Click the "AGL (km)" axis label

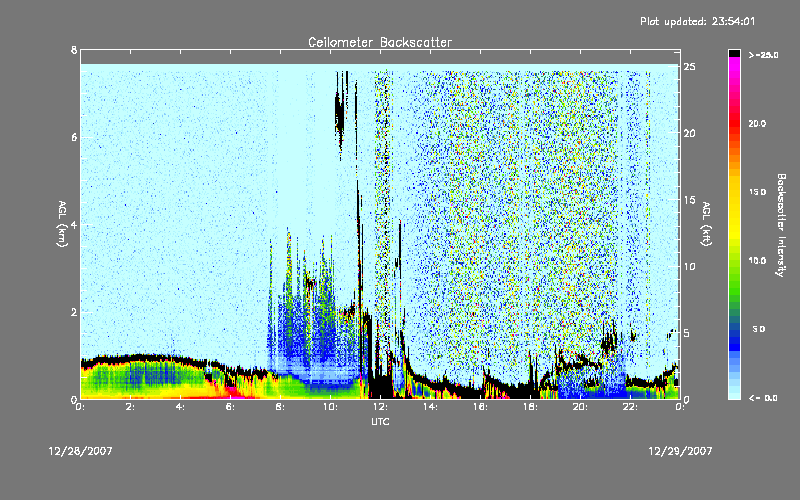tap(62, 224)
